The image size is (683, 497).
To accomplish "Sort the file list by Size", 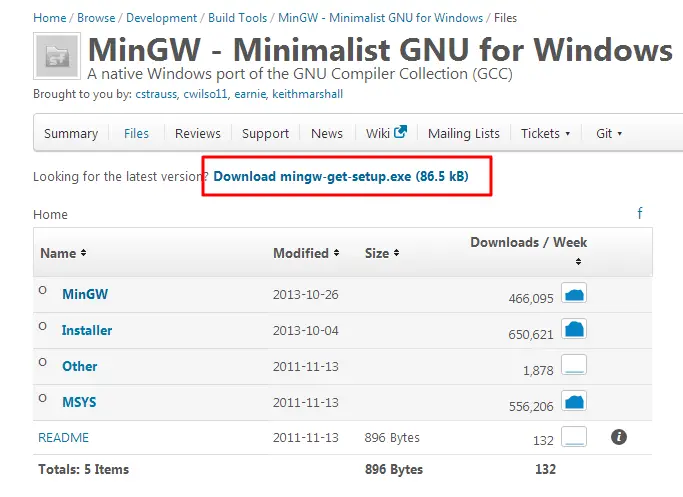I will [x=382, y=253].
